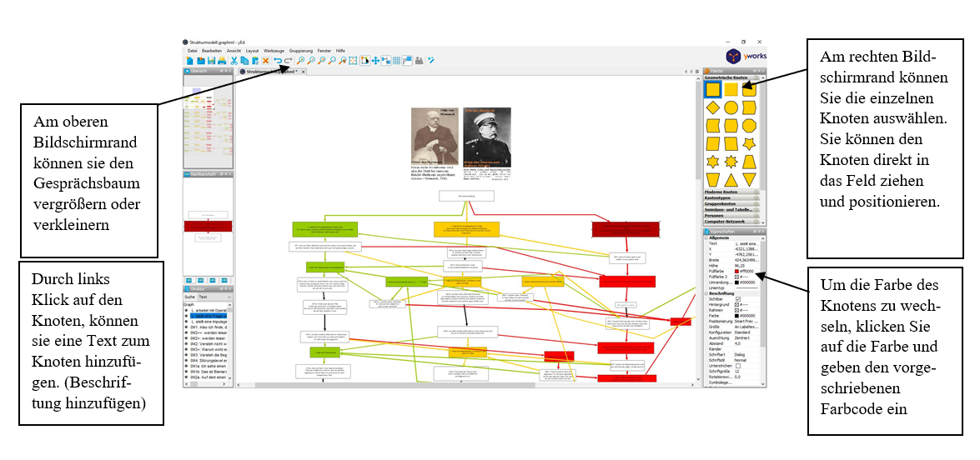This screenshot has height=460, width=980.
Task: Click the Cut scissors icon
Action: (234, 61)
